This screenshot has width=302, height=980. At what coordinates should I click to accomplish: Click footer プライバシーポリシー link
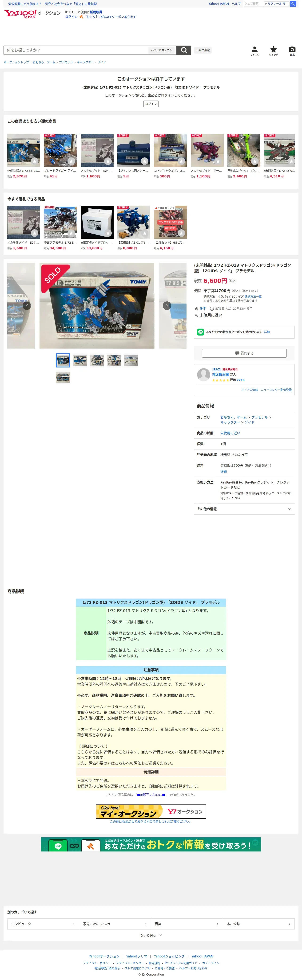pos(97,963)
